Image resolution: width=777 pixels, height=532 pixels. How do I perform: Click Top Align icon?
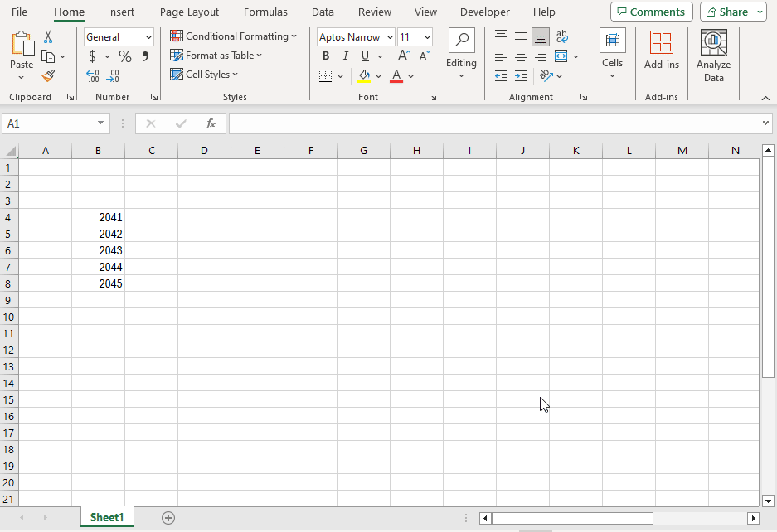click(x=501, y=36)
